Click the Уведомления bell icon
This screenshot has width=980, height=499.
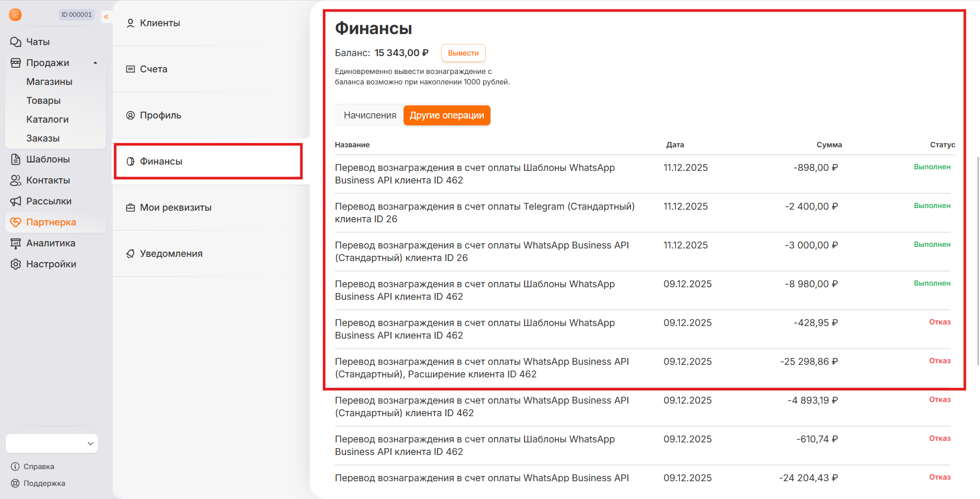pyautogui.click(x=130, y=254)
